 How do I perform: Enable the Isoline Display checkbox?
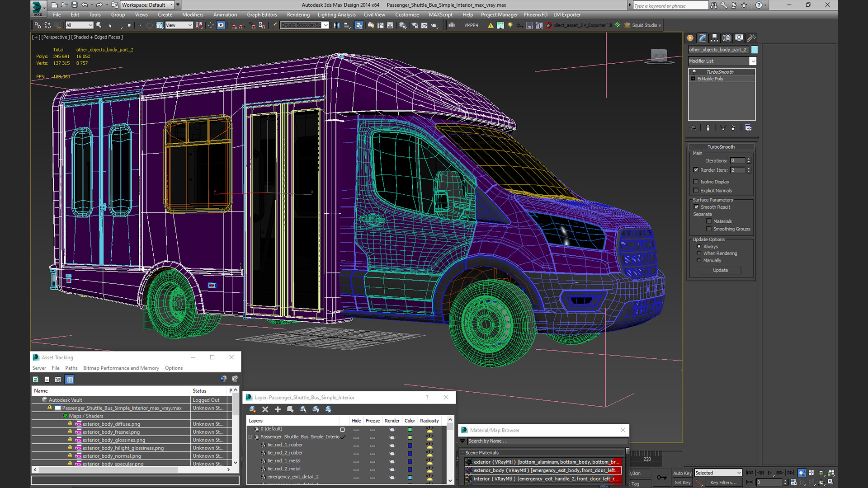click(696, 182)
